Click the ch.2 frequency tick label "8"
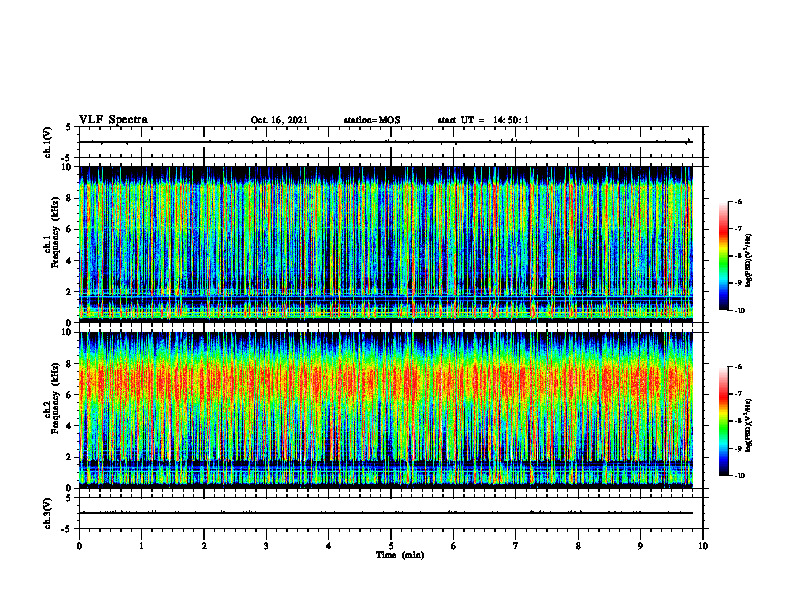 pos(70,364)
